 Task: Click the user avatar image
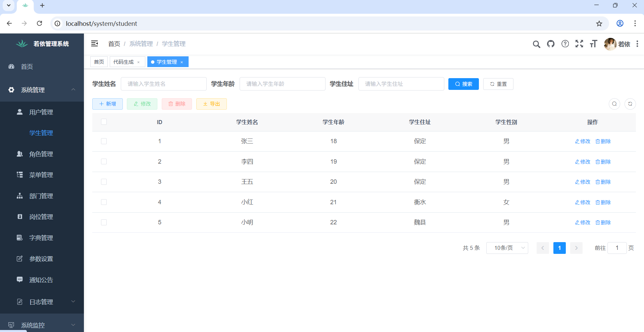(x=610, y=44)
